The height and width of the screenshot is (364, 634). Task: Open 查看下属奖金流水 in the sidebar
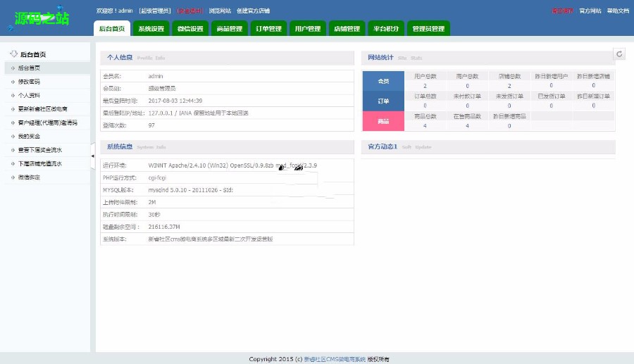[40, 150]
